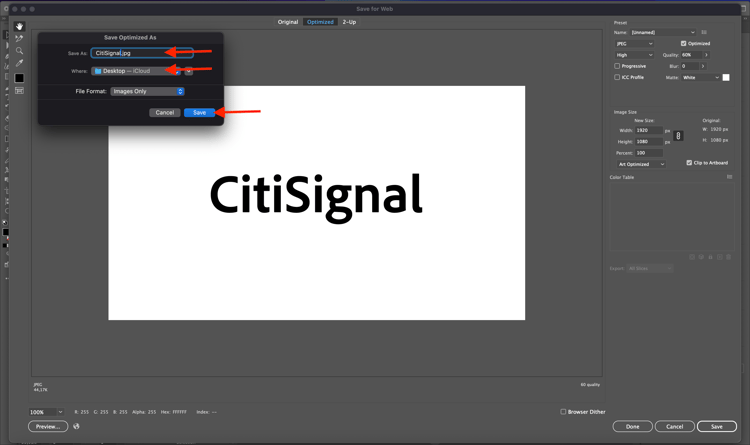Select the Zoom magnifier tool
Screen dimensions: 750x445
pos(19,51)
